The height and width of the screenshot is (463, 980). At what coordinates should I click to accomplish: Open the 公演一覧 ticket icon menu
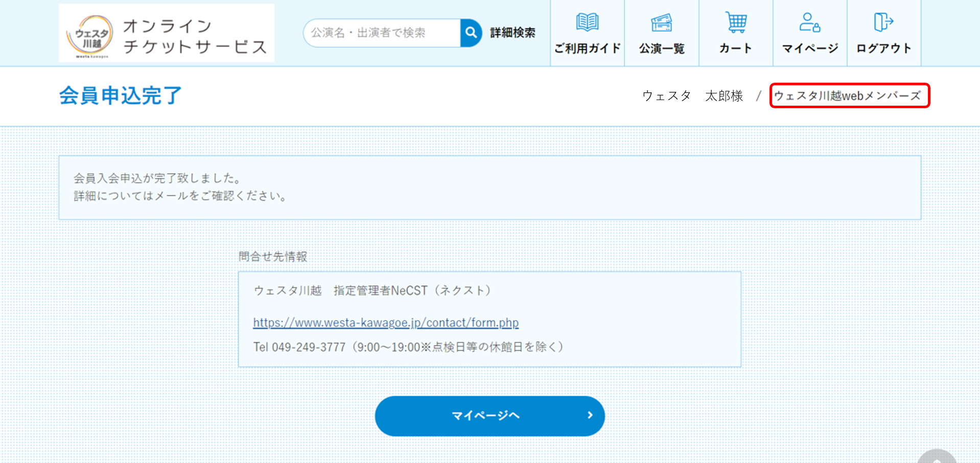[x=662, y=33]
